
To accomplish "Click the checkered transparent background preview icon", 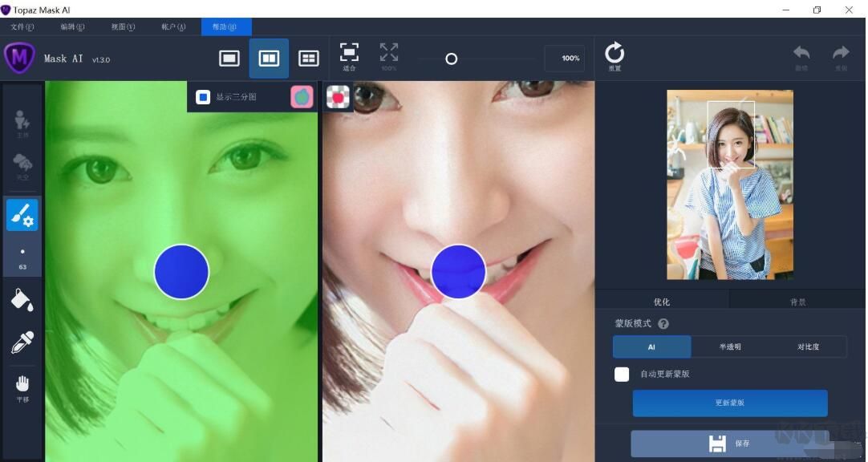I will tap(338, 97).
